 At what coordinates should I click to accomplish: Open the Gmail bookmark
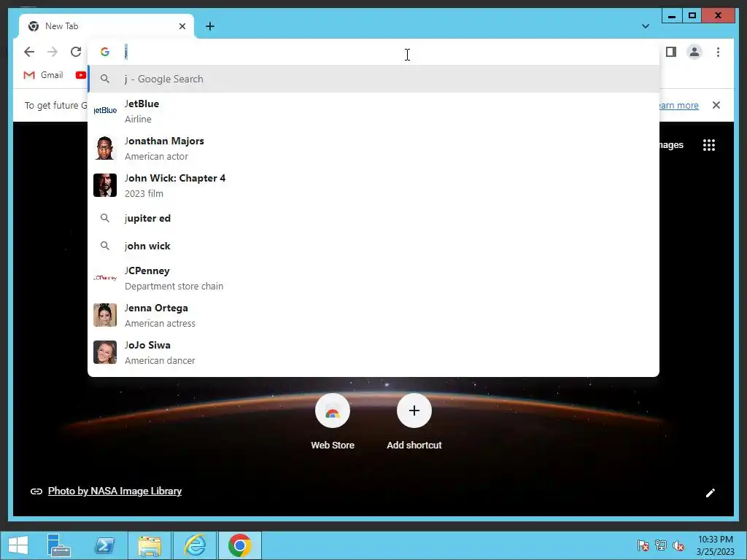pos(43,75)
